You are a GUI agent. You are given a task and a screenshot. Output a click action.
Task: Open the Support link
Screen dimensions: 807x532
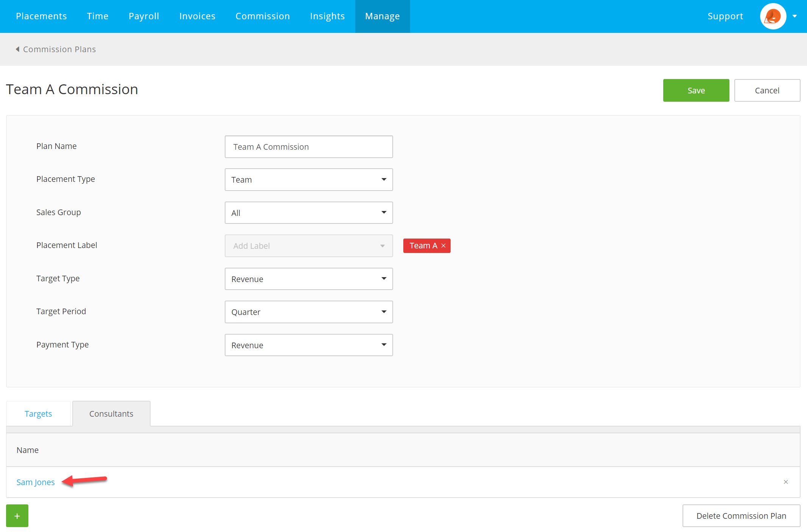click(x=725, y=16)
